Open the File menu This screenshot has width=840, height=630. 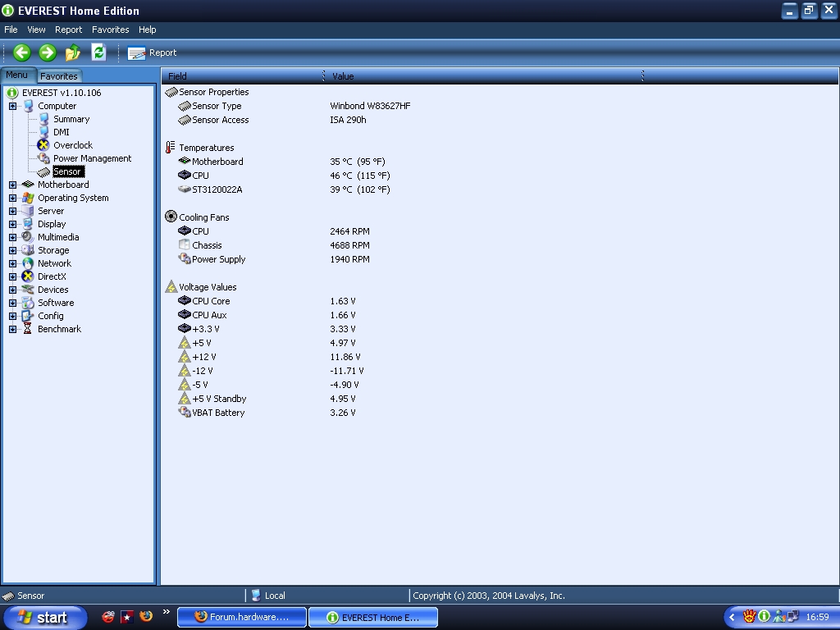coord(11,30)
